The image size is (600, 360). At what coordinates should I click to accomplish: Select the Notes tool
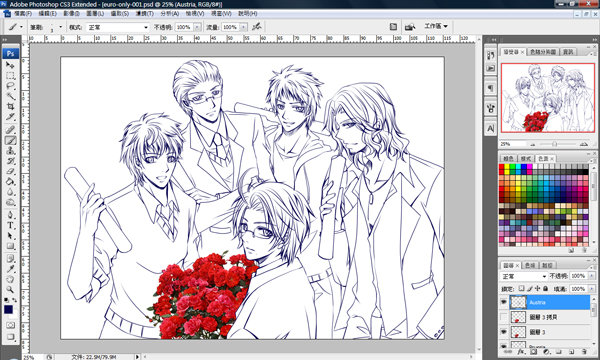[x=10, y=259]
